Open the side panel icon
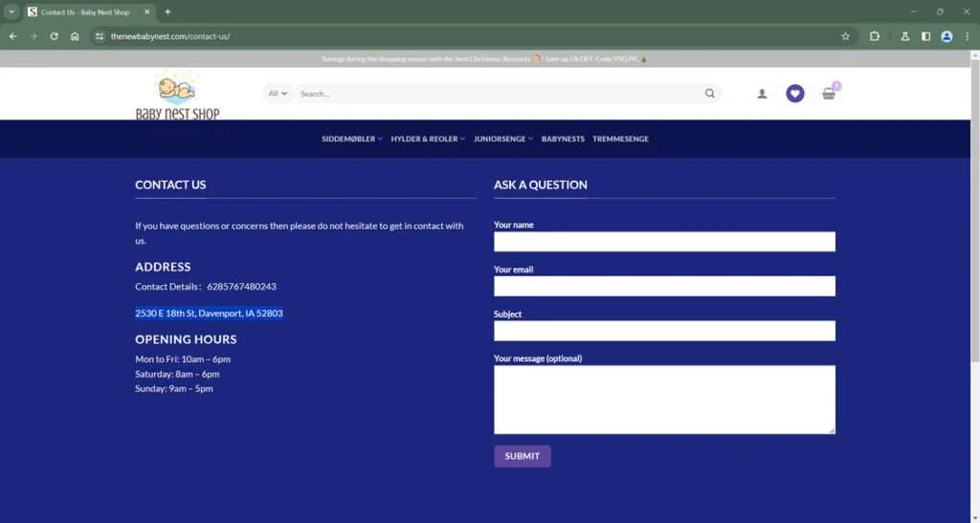This screenshot has height=523, width=980. 925,36
